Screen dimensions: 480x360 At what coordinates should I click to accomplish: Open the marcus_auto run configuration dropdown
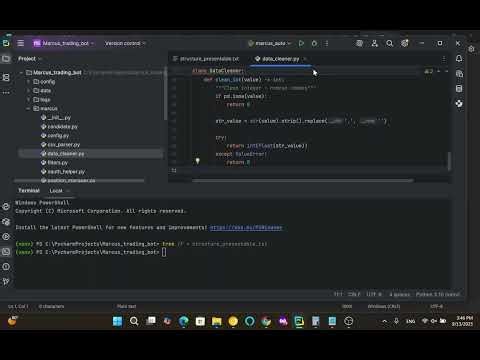270,43
